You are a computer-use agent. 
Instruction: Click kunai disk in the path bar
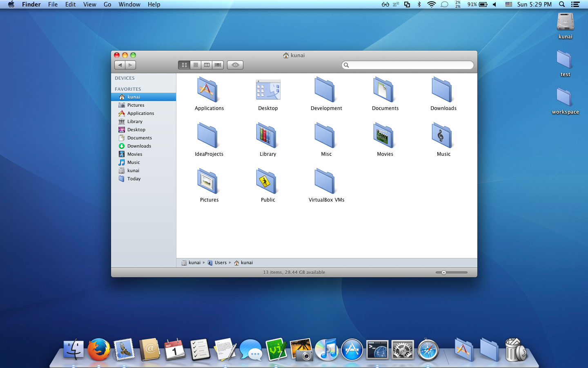click(x=191, y=263)
